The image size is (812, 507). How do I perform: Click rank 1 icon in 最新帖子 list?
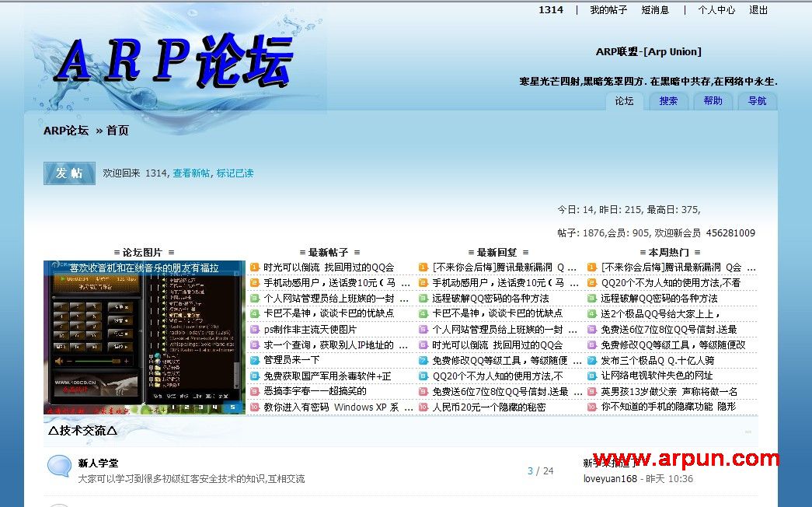click(255, 267)
